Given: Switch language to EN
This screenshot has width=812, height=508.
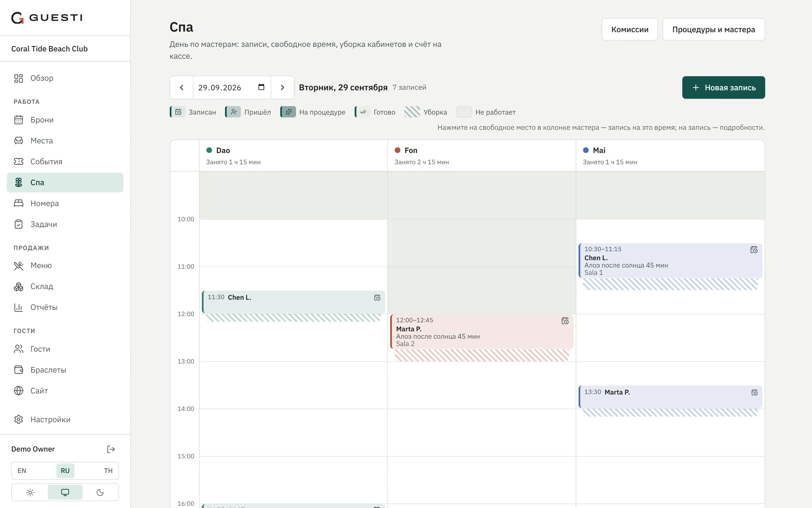Looking at the screenshot, I should [x=22, y=471].
